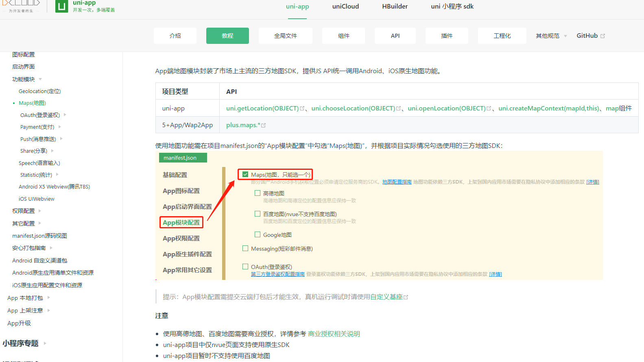Select 插件 sub-navigation tab
This screenshot has width=644, height=362.
(x=447, y=36)
